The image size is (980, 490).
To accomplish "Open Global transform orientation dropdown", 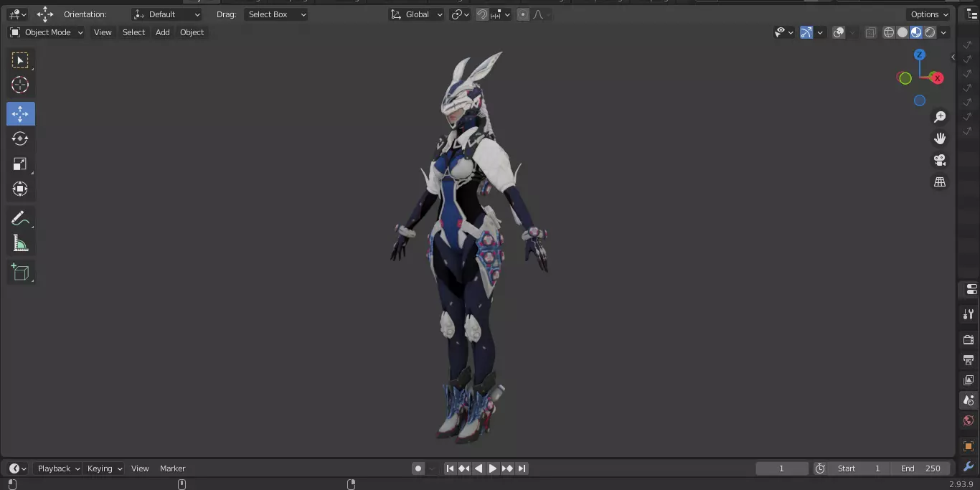I will (x=417, y=14).
